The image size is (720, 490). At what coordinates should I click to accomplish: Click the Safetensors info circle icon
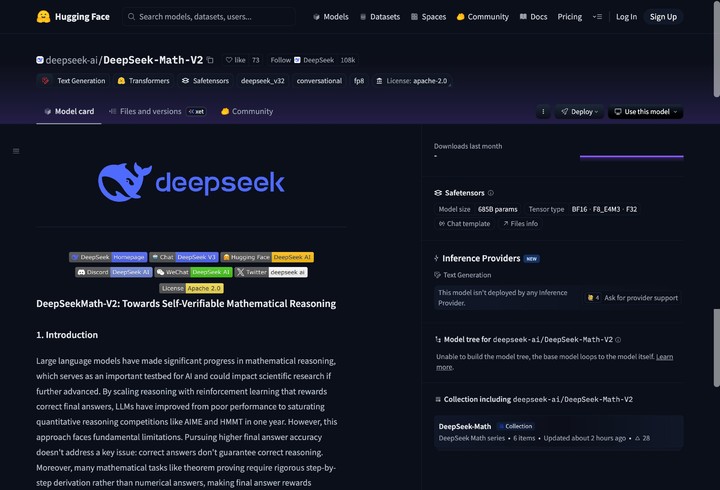pyautogui.click(x=491, y=193)
